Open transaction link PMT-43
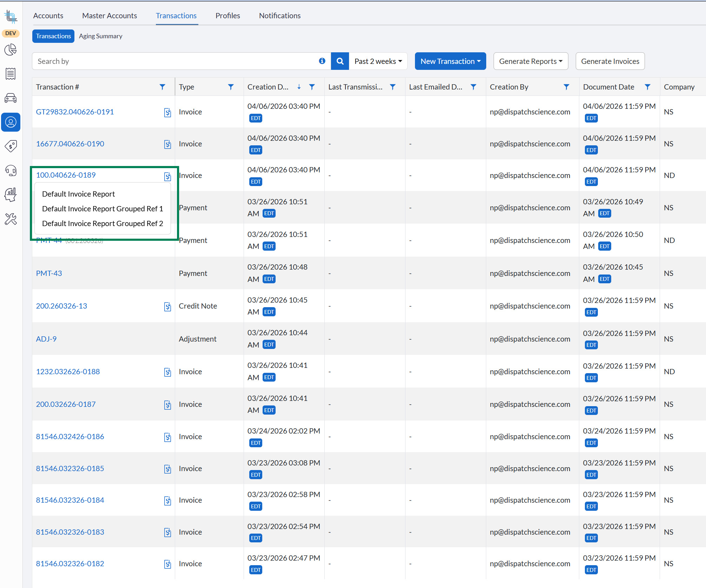This screenshot has width=706, height=588. coord(49,273)
